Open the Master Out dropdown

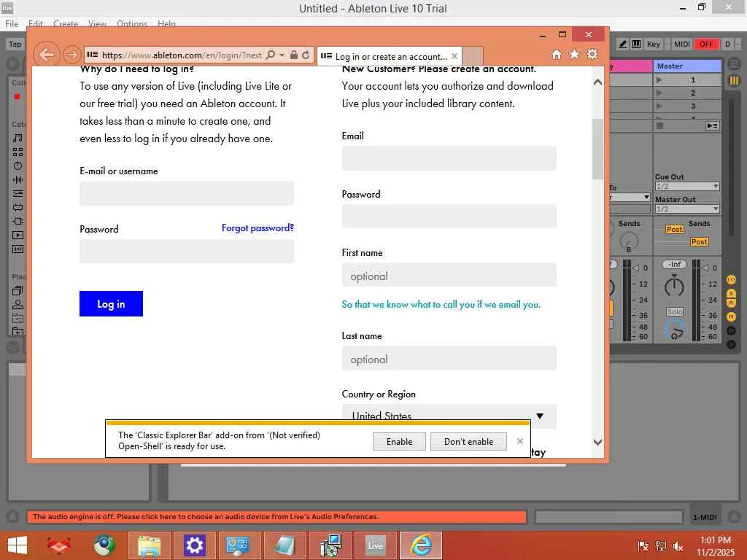click(687, 209)
